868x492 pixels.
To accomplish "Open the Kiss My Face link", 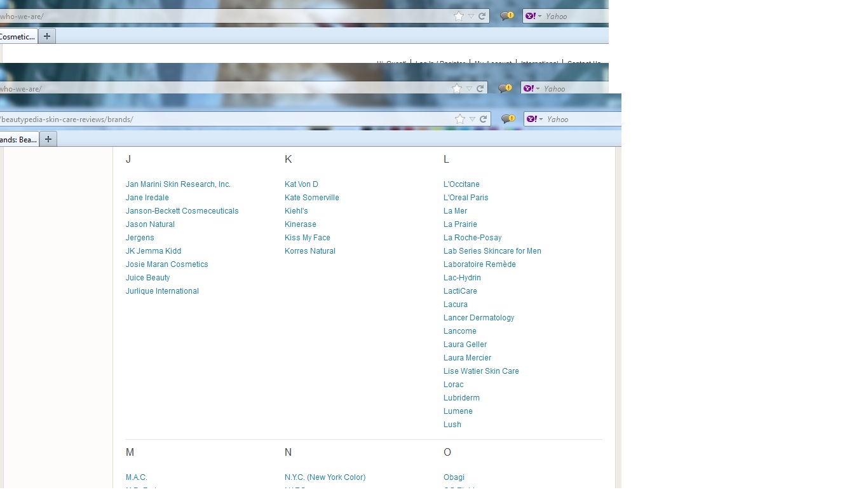I will tap(308, 238).
